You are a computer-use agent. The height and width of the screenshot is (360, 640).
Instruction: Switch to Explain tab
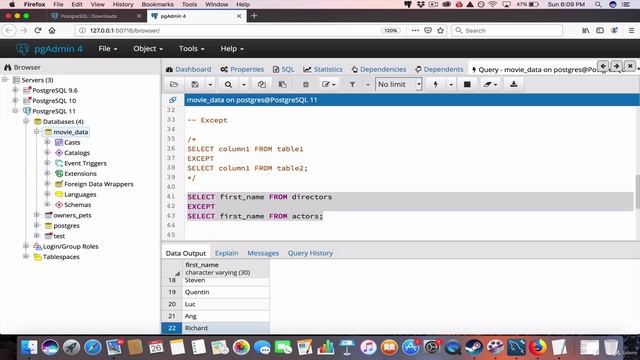pos(227,253)
